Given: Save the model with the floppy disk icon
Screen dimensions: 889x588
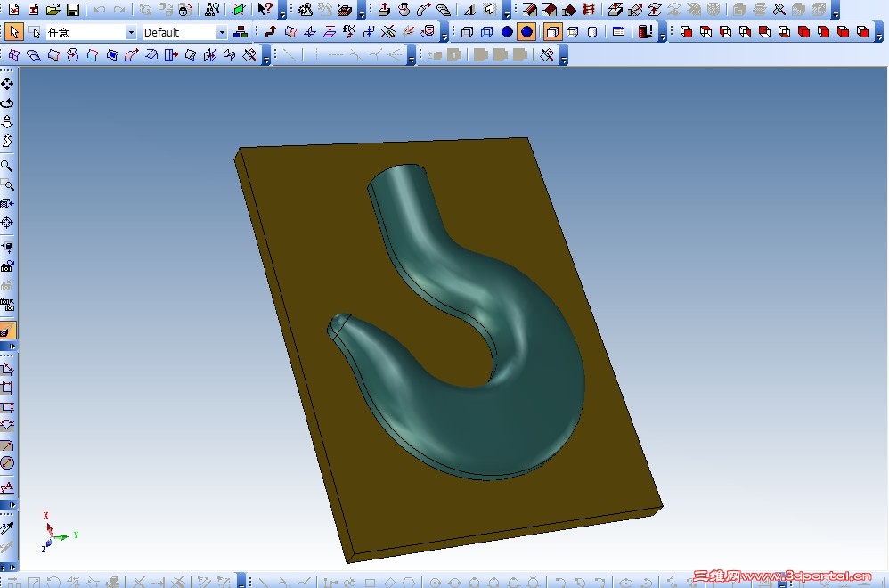Looking at the screenshot, I should pyautogui.click(x=73, y=9).
